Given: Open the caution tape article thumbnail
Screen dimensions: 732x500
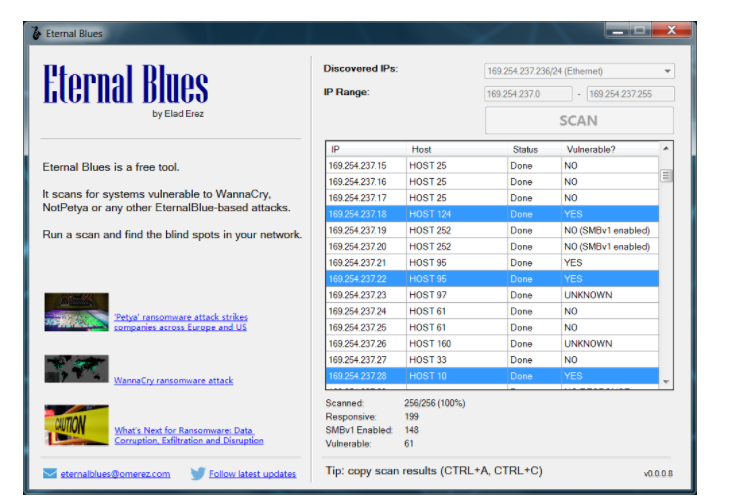Looking at the screenshot, I should click(x=77, y=425).
